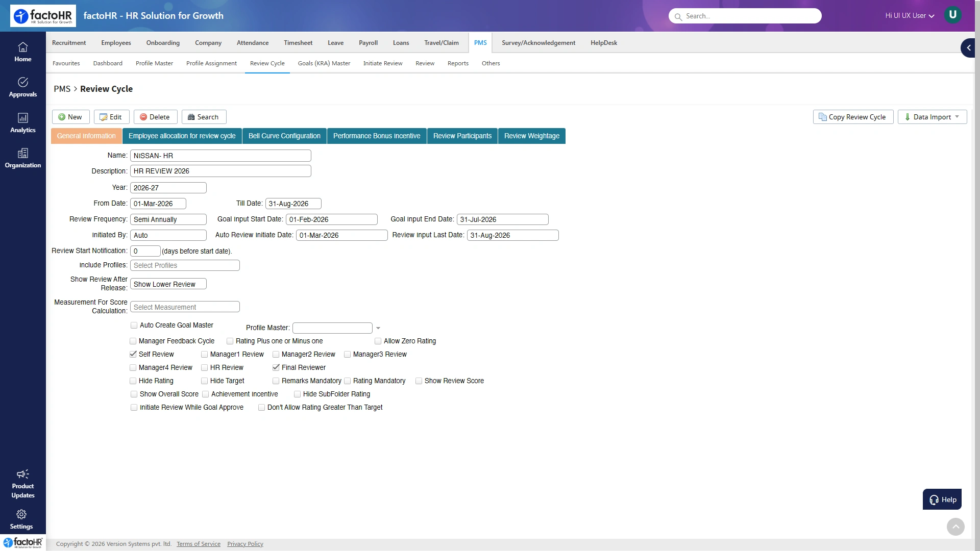Open Show Lower Review dropdown
The width and height of the screenshot is (980, 551).
(168, 284)
